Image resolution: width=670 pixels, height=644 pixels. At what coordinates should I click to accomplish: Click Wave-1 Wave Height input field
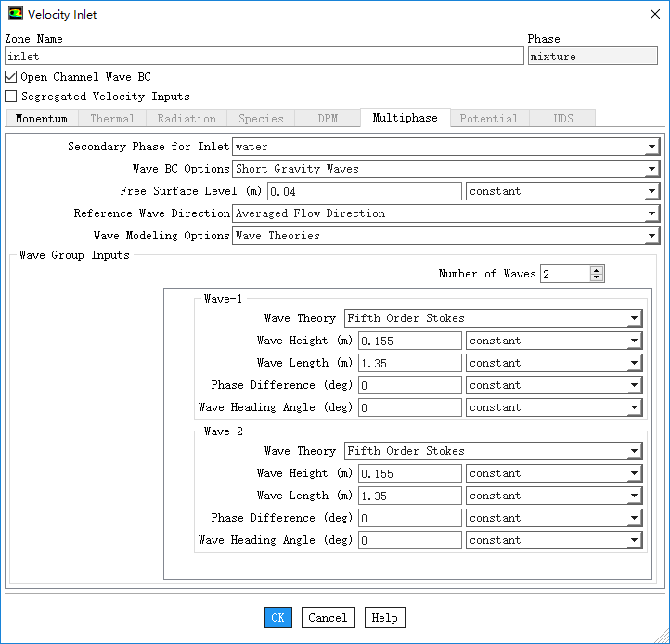[409, 341]
